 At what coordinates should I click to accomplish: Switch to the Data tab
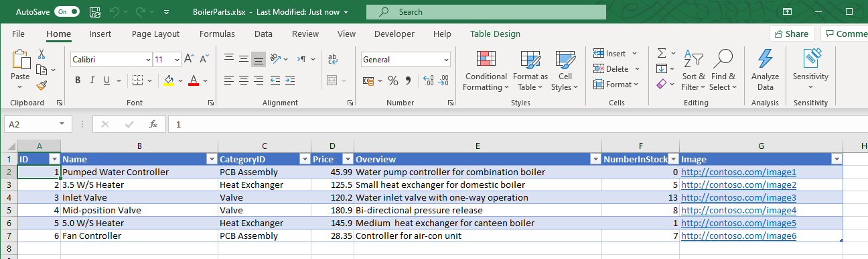pos(263,34)
